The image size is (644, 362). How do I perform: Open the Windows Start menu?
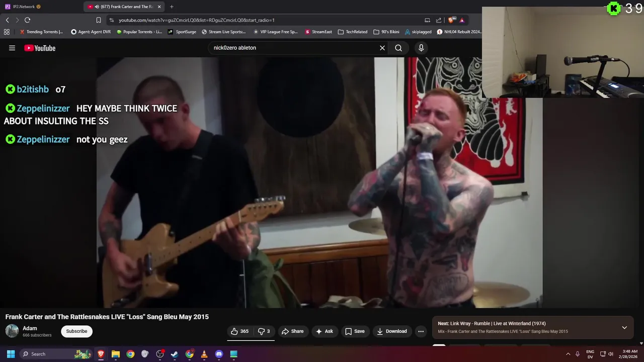11,354
